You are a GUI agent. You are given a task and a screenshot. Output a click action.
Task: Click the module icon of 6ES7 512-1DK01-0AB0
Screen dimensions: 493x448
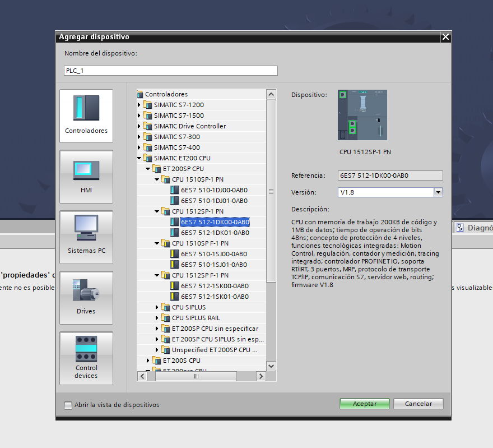point(174,233)
